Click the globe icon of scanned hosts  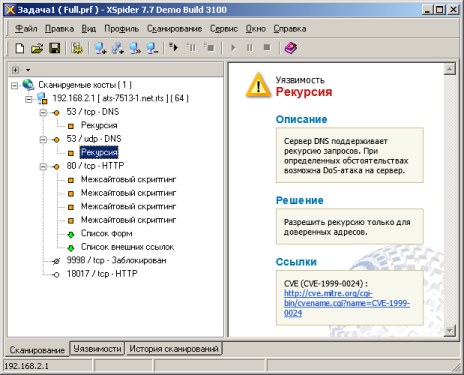(28, 85)
